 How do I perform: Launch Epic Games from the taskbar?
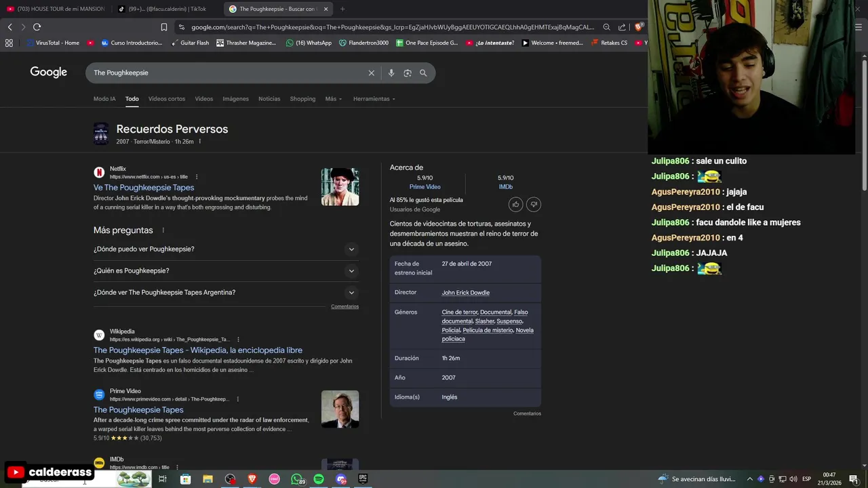click(x=363, y=479)
